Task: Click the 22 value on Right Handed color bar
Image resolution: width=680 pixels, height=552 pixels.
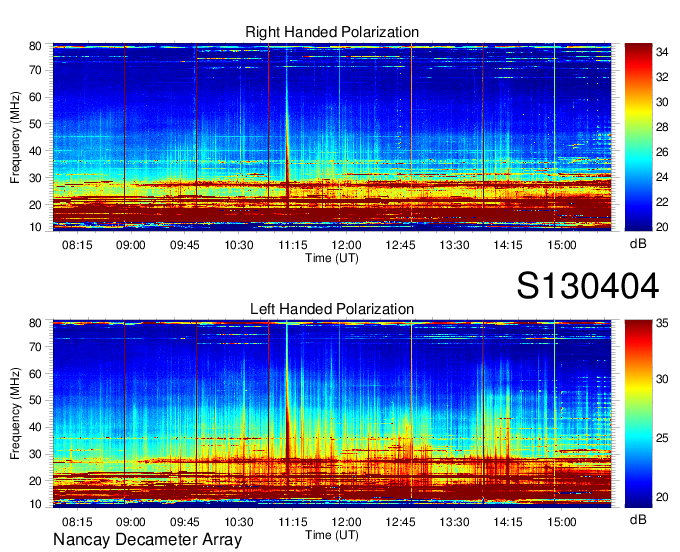Action: pyautogui.click(x=662, y=202)
